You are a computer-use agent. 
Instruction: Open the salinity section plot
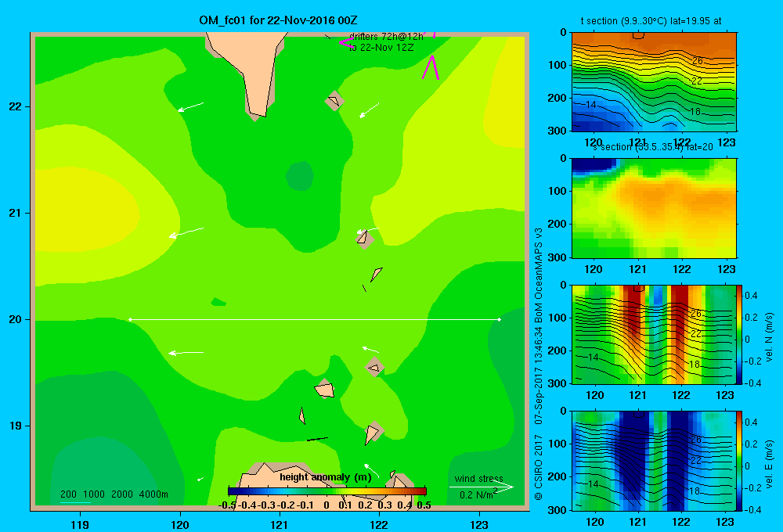click(654, 208)
